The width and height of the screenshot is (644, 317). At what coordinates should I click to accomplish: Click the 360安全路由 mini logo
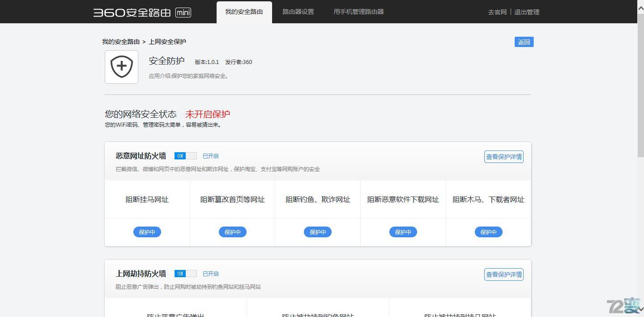pos(141,12)
